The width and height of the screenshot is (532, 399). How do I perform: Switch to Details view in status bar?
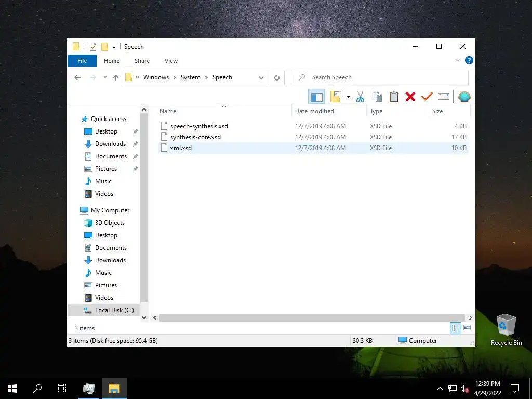pos(456,328)
